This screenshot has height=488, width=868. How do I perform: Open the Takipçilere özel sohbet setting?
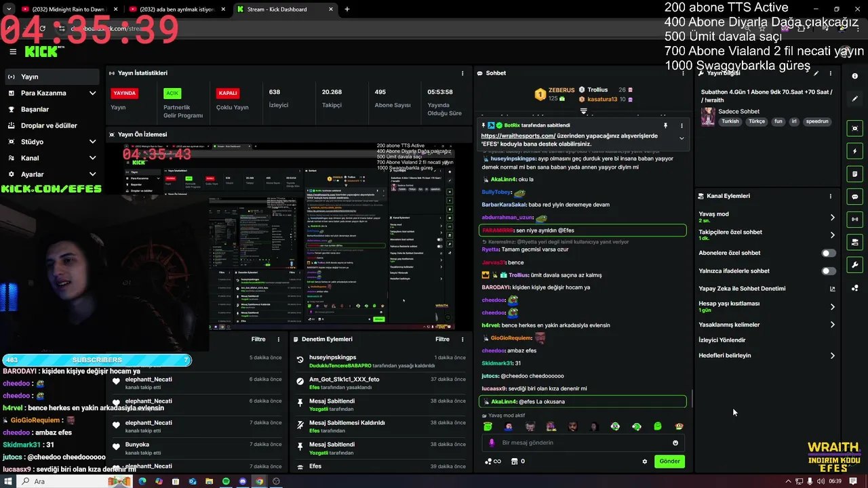(x=767, y=235)
